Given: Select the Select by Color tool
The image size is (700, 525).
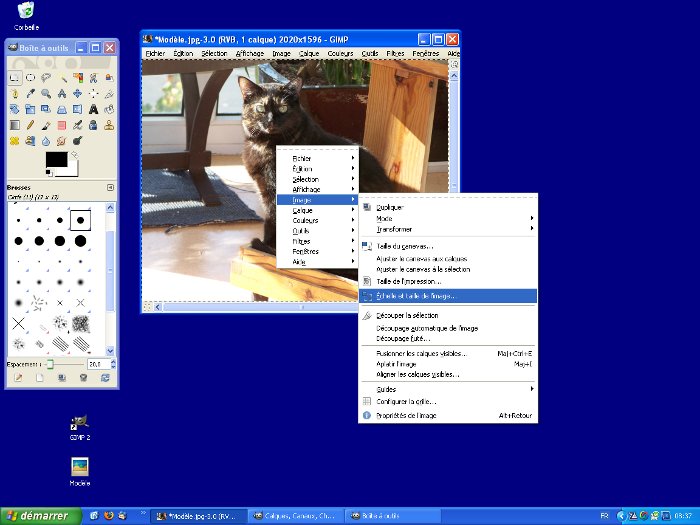Looking at the screenshot, I should click(x=78, y=78).
